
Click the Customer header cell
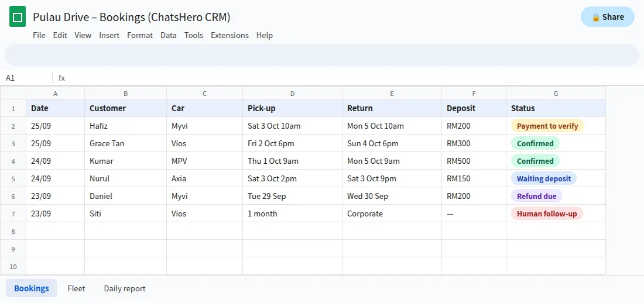[x=126, y=108]
